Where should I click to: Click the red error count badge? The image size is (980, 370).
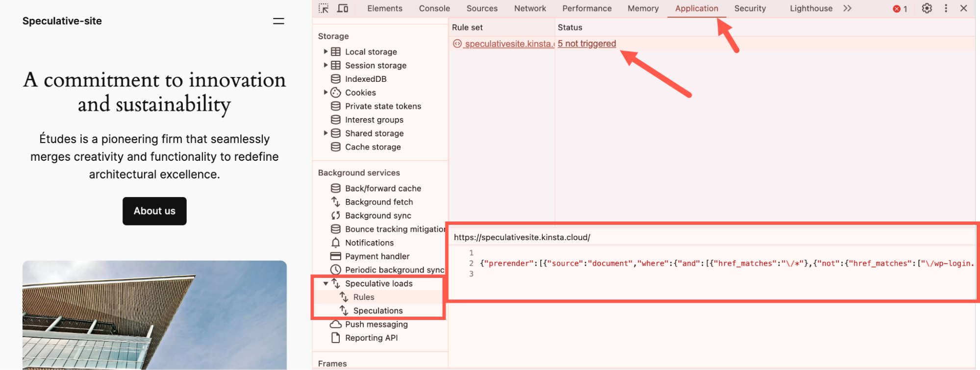pos(900,9)
